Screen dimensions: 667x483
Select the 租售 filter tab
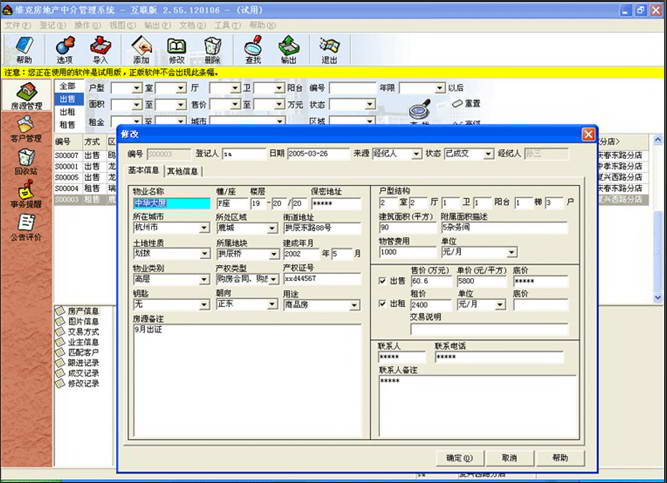[x=68, y=124]
